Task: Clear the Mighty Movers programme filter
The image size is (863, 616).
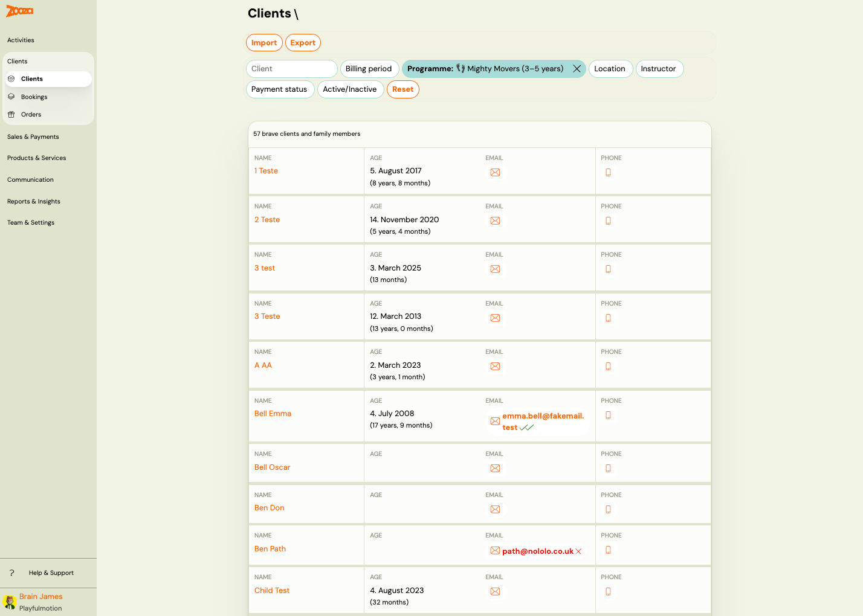Action: 577,68
